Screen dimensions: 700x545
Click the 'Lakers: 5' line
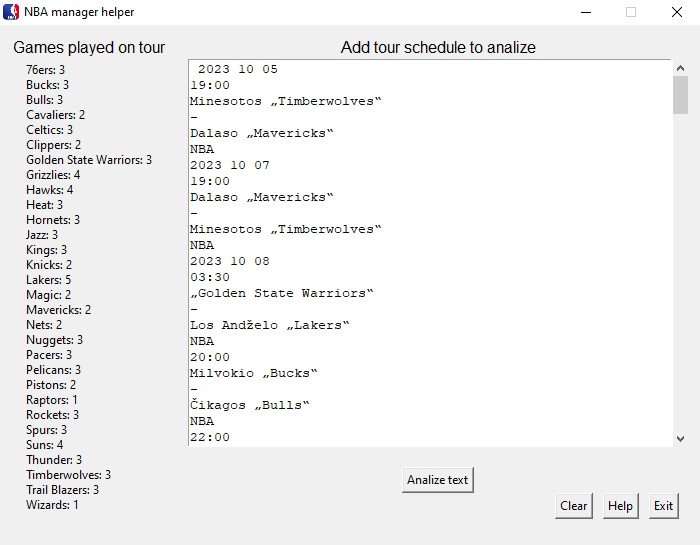pyautogui.click(x=48, y=280)
